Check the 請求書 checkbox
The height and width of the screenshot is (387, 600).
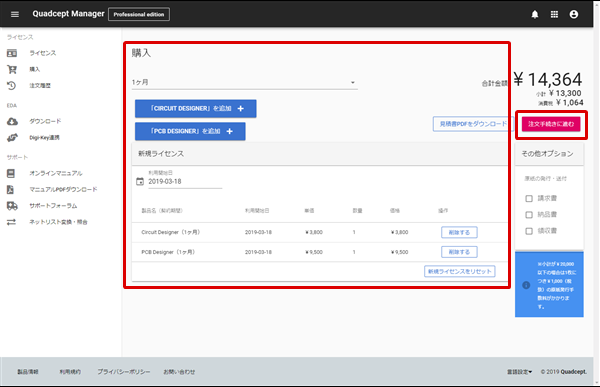(x=529, y=198)
